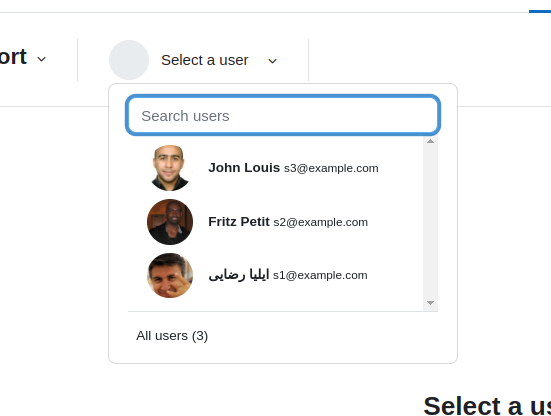
Task: Open the report type dropdown chevron
Action: (x=41, y=59)
